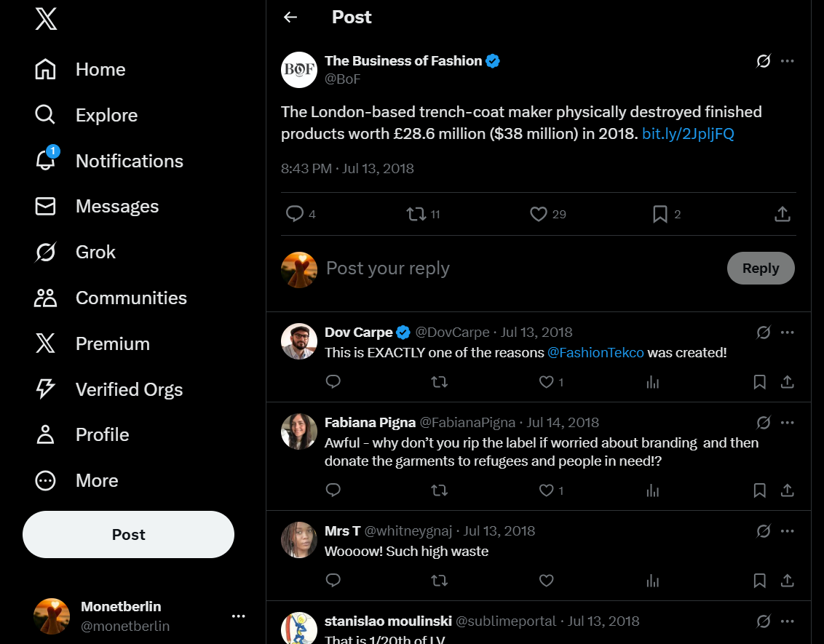Screen dimensions: 824x644
Task: Open more options on BoF post
Action: (787, 61)
